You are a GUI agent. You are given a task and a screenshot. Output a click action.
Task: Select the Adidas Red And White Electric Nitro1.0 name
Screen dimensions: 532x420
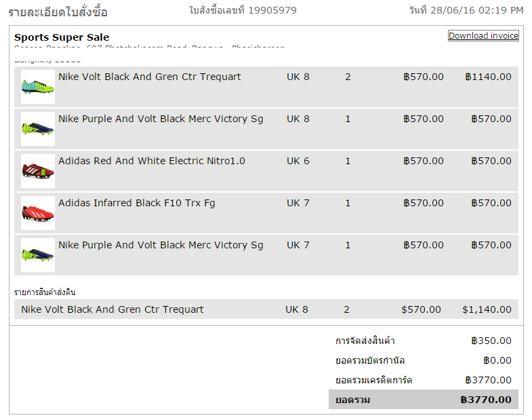pos(152,161)
